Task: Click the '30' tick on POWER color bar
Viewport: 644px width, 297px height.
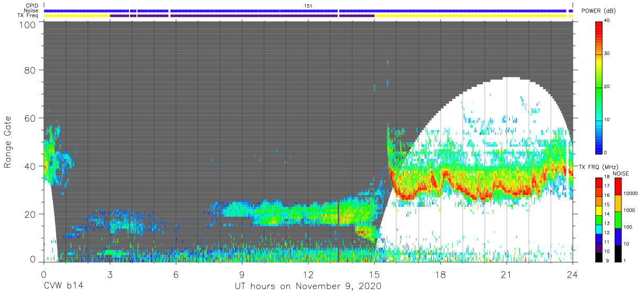Action: [608, 54]
